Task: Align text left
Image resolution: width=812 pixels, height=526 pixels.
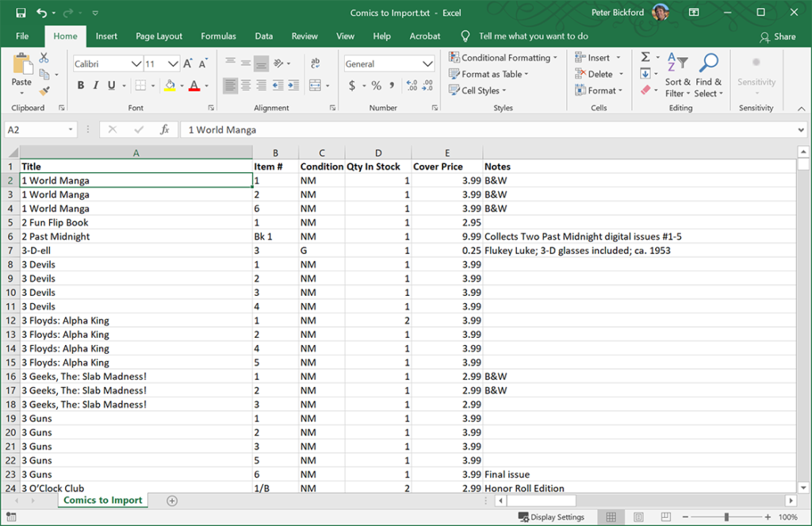Action: click(x=231, y=86)
